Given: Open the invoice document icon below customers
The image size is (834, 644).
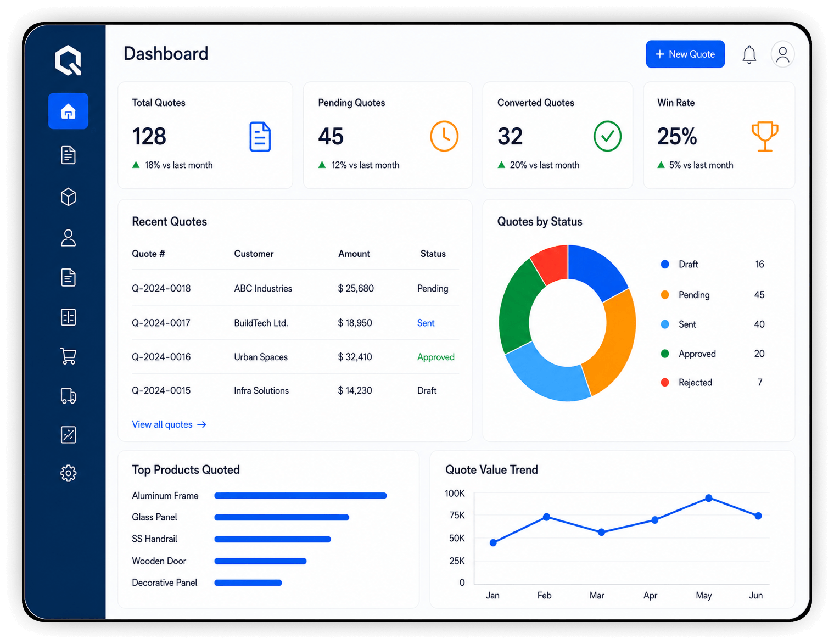Looking at the screenshot, I should coord(68,278).
